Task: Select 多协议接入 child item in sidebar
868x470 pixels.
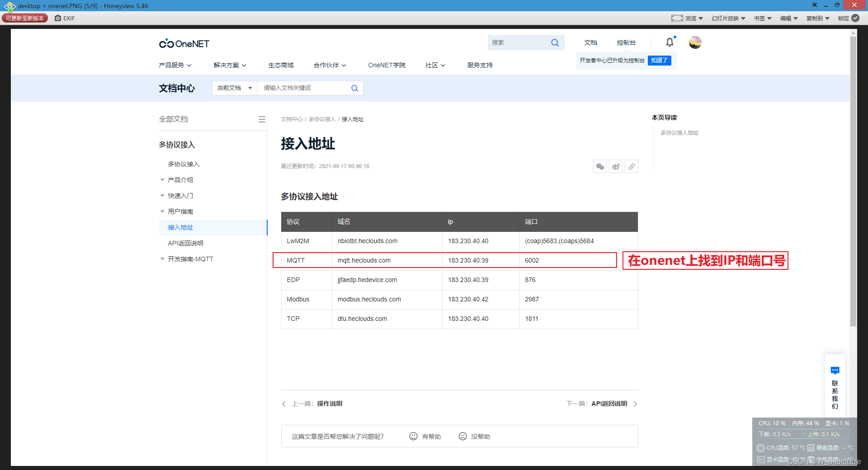Action: (184, 164)
